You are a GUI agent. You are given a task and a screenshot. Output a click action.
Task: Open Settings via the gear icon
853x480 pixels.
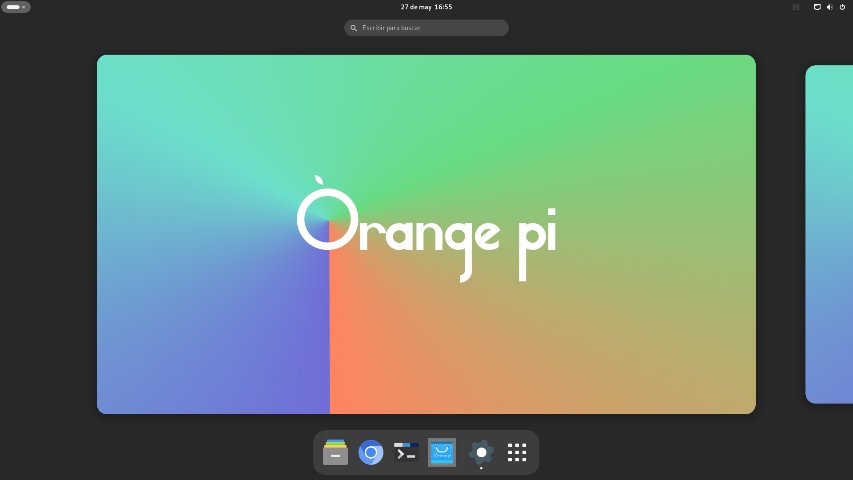481,452
